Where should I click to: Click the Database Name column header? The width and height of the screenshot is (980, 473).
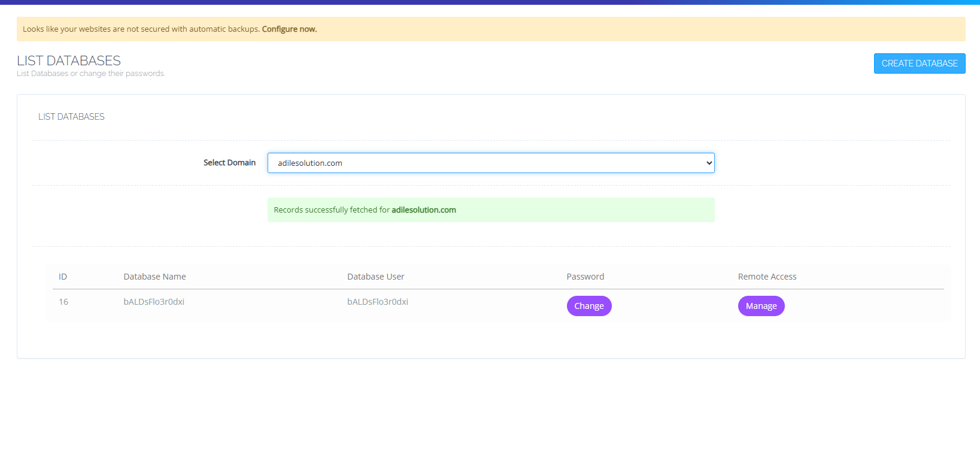(154, 277)
